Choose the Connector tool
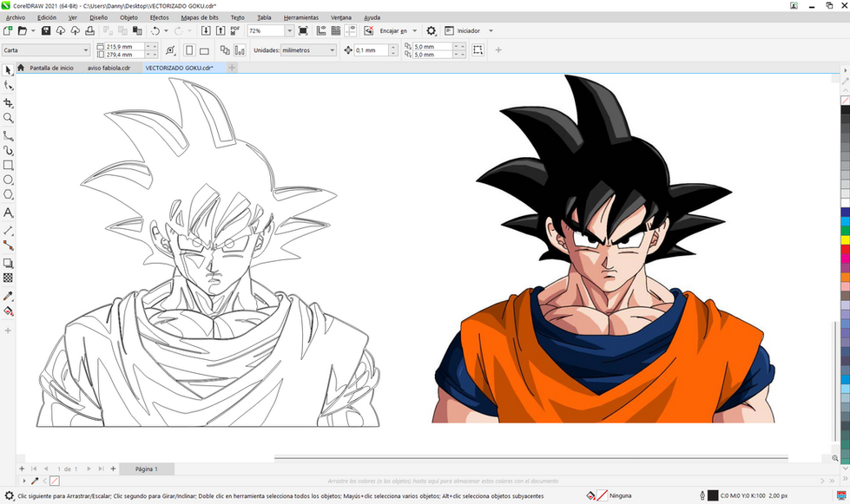The height and width of the screenshot is (504, 850). (x=8, y=245)
